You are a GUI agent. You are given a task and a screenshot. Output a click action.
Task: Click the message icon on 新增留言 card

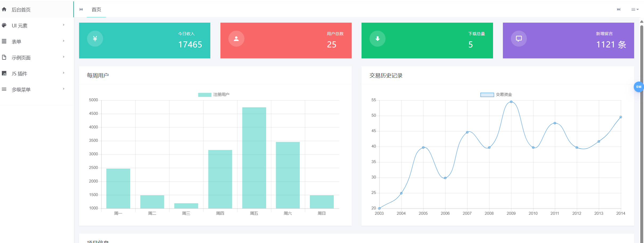[x=519, y=39]
